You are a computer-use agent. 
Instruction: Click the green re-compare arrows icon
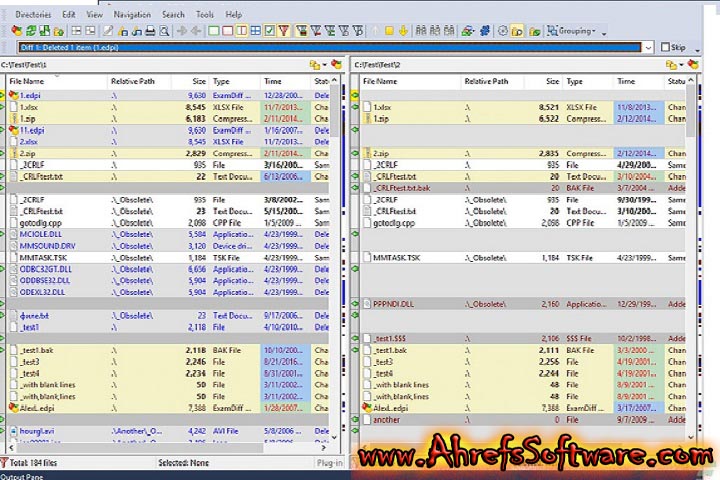tap(31, 31)
